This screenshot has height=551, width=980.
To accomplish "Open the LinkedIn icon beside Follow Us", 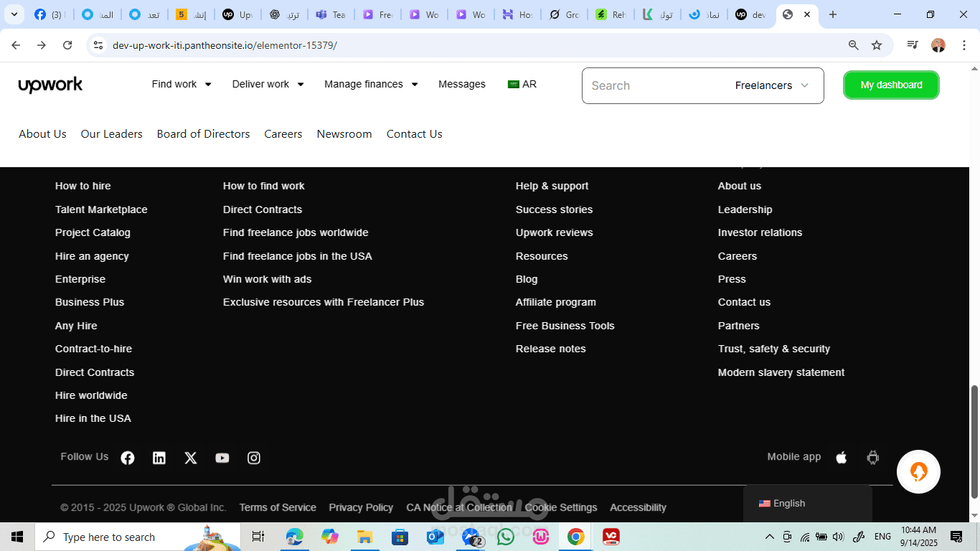I will tap(159, 458).
